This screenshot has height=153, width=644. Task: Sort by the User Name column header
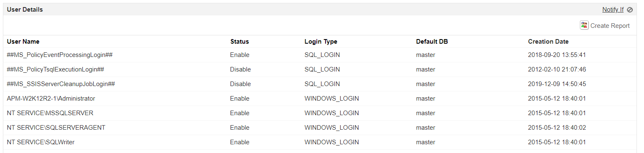point(23,42)
